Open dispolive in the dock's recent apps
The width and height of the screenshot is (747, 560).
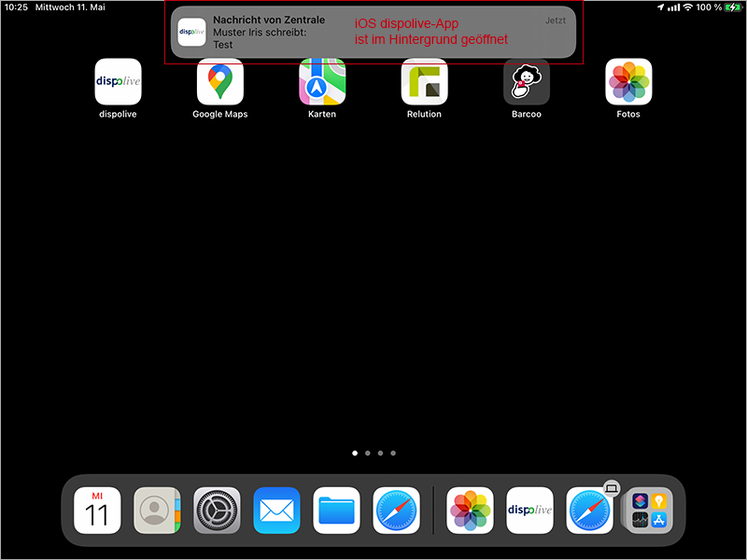click(x=529, y=510)
